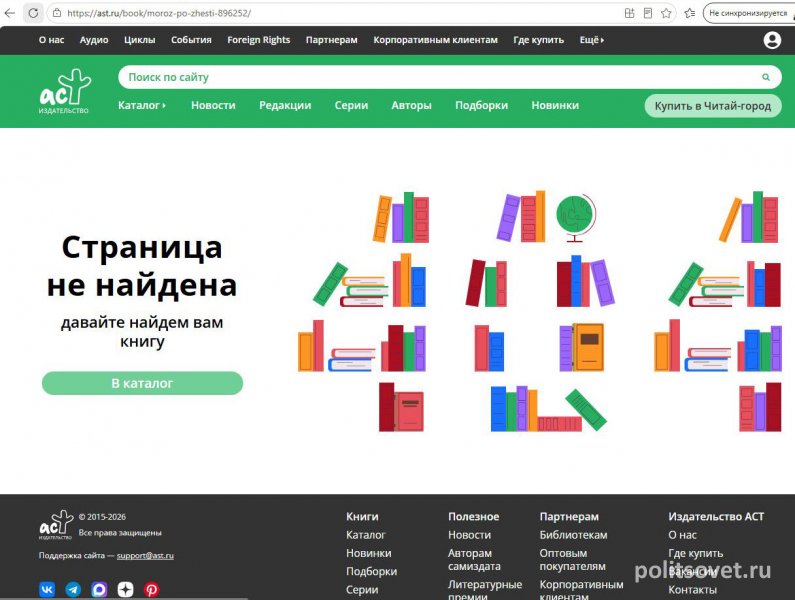This screenshot has height=600, width=795.
Task: Click the Купить в Читай-город button
Action: point(713,106)
